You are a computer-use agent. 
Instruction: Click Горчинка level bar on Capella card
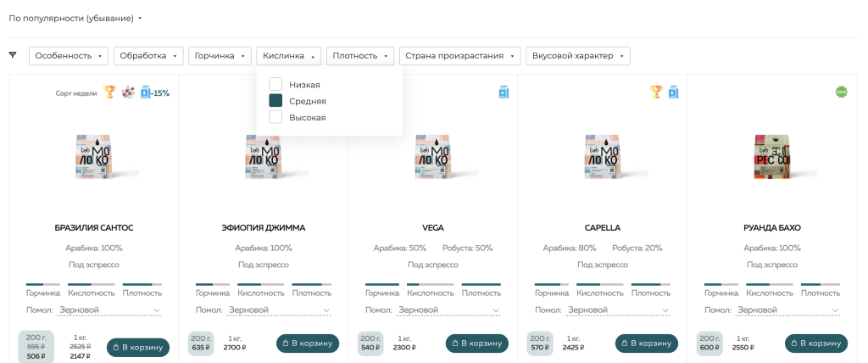(x=553, y=284)
